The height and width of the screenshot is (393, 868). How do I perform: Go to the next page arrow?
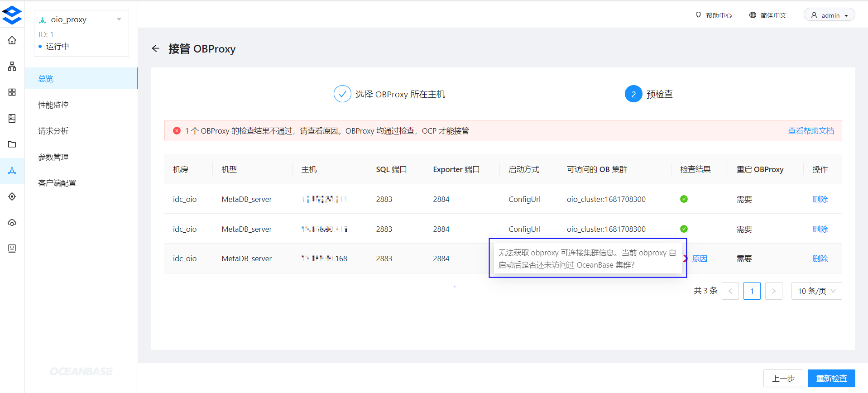click(x=774, y=291)
